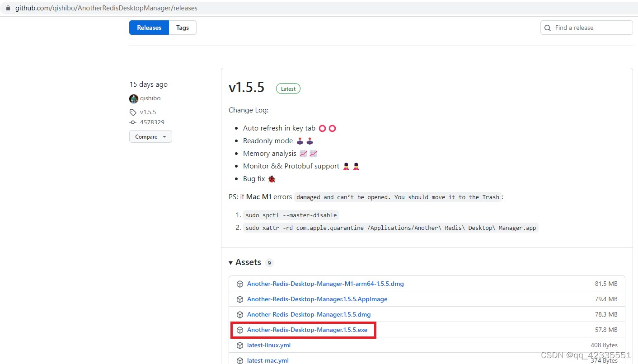This screenshot has height=364, width=638.
Task: Click the damaged and can't be opened code
Action: click(398, 197)
